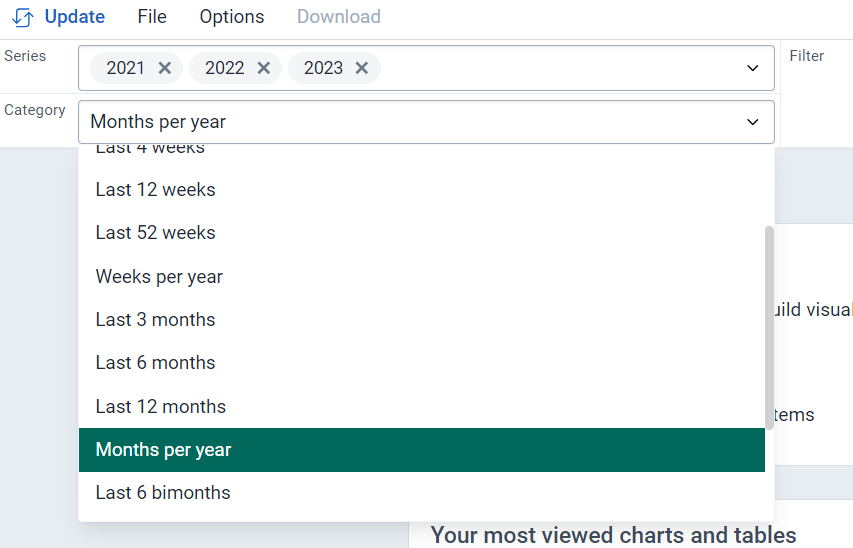Select Last 12 months option
Screen dimensions: 853x548
[422, 407]
